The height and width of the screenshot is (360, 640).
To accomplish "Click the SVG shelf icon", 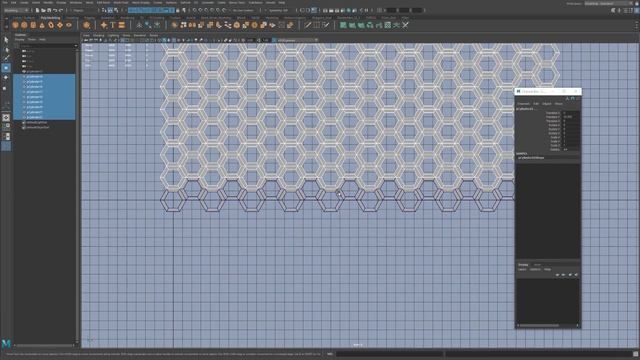I will (122, 25).
